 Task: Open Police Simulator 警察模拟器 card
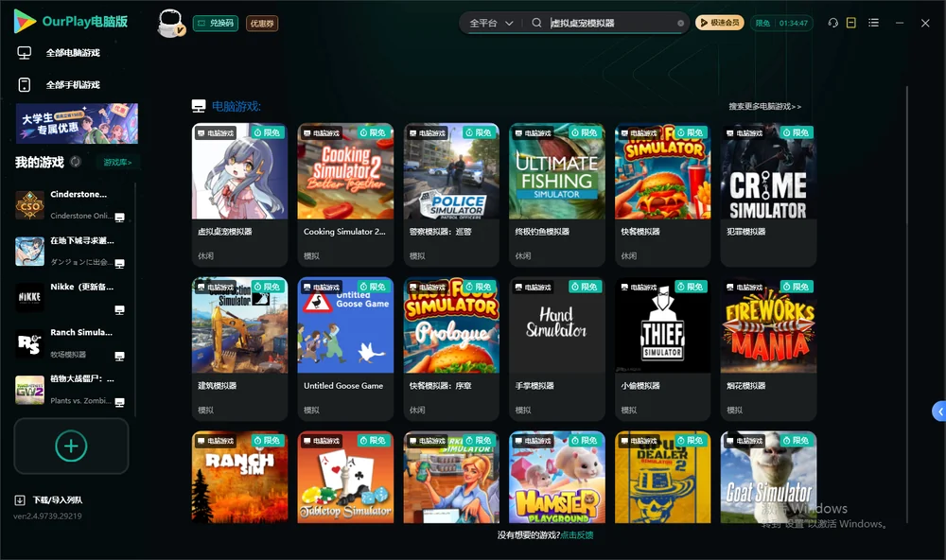(451, 194)
